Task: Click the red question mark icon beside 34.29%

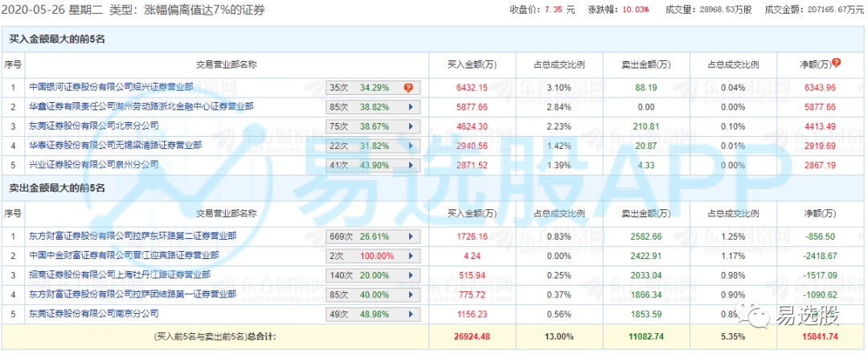Action: pyautogui.click(x=408, y=88)
